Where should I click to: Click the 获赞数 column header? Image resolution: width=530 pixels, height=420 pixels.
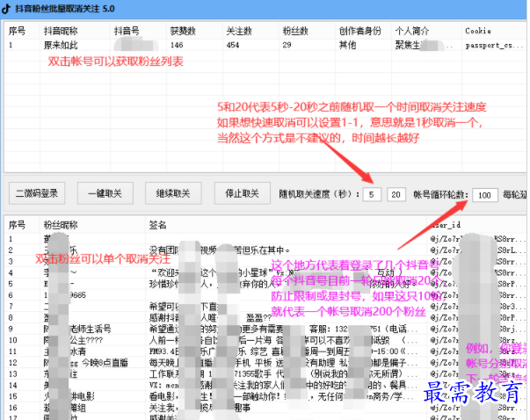point(183,31)
